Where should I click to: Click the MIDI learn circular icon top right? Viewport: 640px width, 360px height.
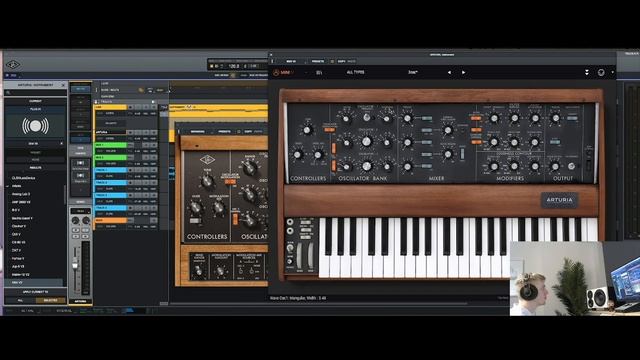[x=601, y=72]
